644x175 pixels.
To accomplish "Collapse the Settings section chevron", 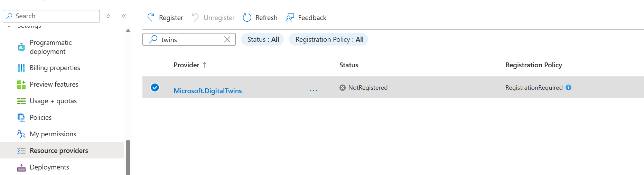I will [x=9, y=26].
